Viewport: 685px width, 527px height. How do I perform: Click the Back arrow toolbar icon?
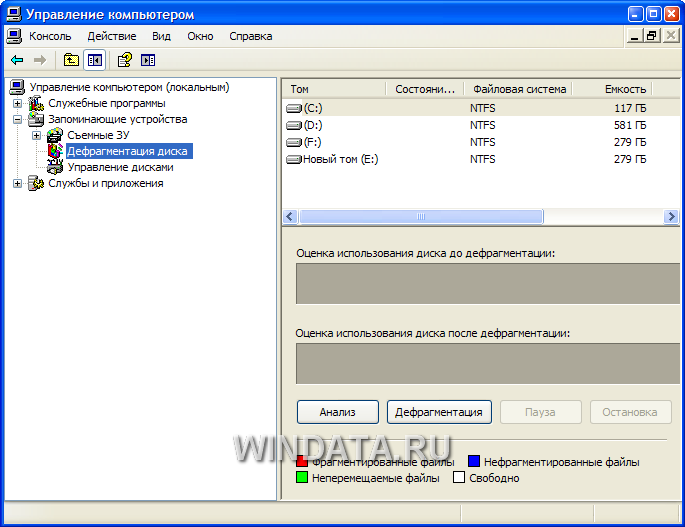pyautogui.click(x=17, y=60)
